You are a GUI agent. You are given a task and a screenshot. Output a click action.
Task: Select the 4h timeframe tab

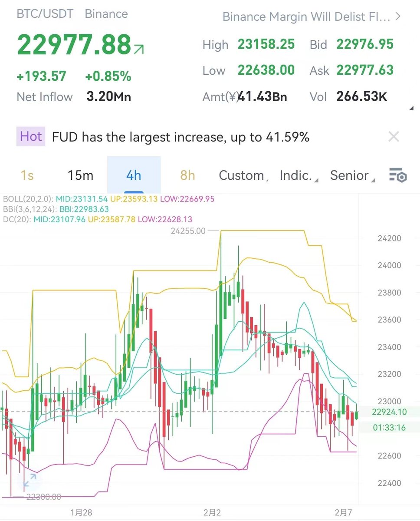click(134, 175)
